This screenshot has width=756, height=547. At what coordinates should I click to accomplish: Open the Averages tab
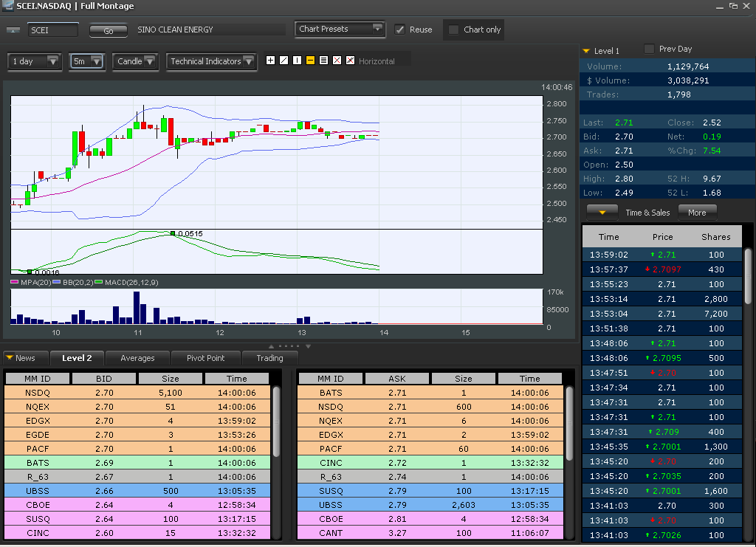(x=137, y=358)
